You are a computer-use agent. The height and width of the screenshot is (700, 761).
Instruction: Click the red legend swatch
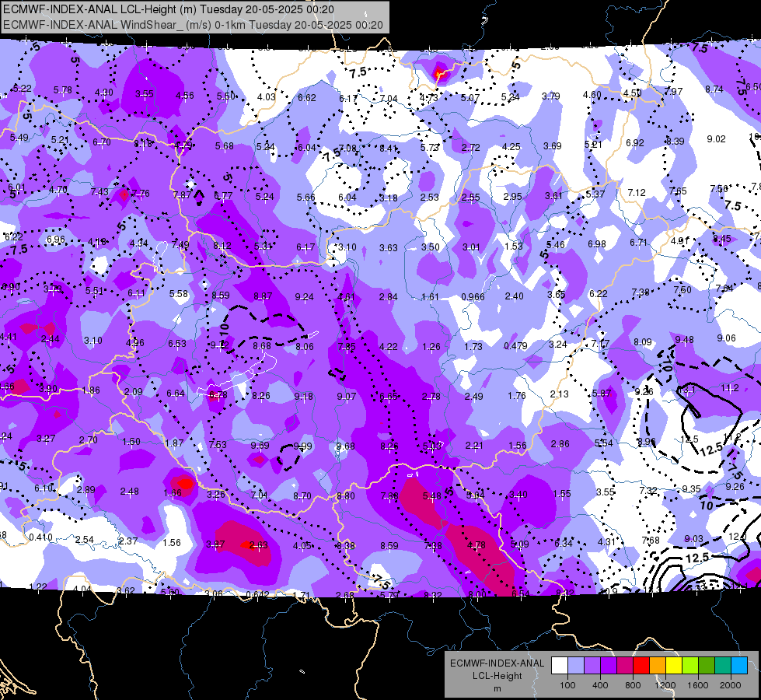tap(641, 666)
